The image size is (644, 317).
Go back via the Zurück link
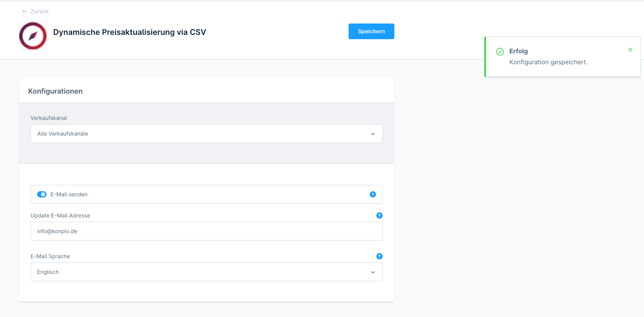tap(36, 11)
